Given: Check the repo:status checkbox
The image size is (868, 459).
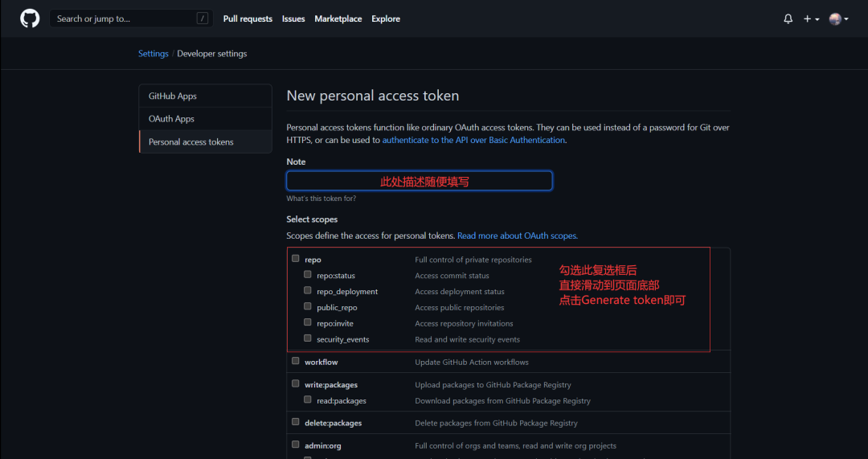Looking at the screenshot, I should pyautogui.click(x=308, y=275).
